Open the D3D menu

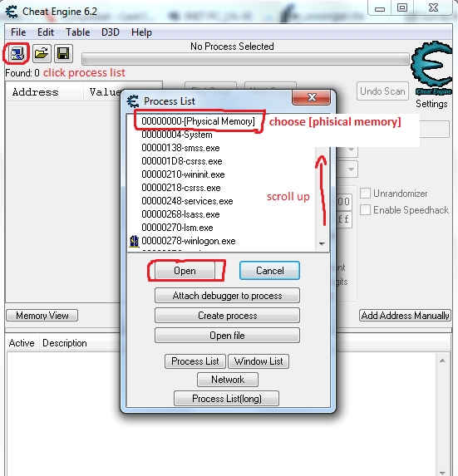[x=111, y=32]
